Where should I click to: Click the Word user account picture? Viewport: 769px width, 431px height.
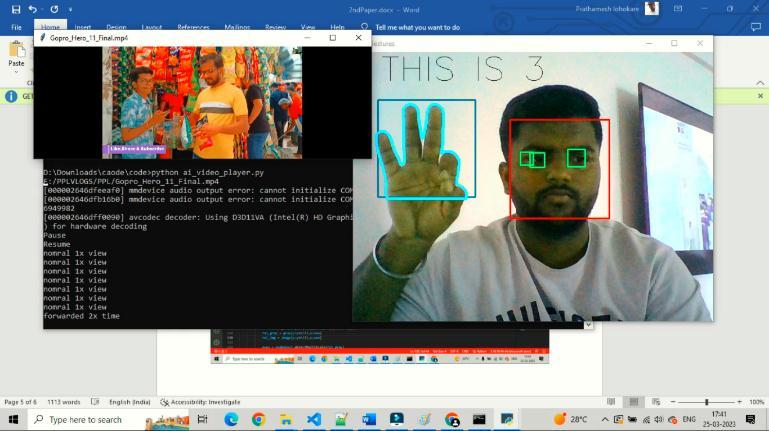coord(652,8)
